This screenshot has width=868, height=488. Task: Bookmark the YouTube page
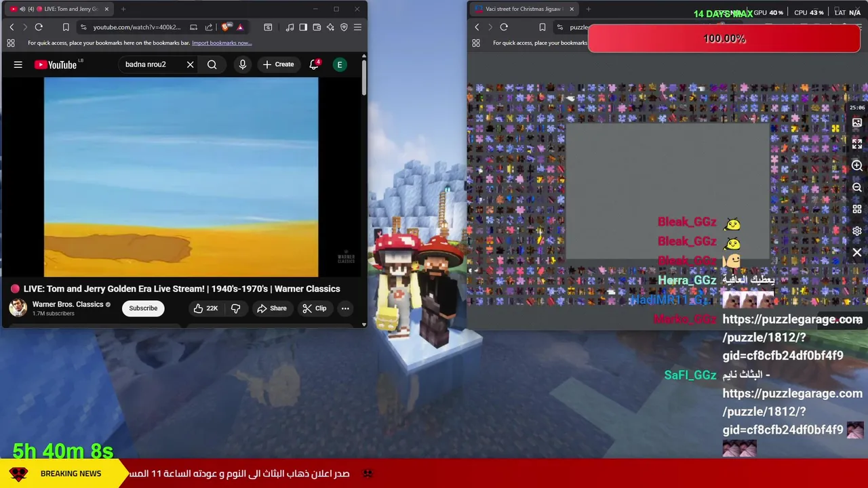tap(66, 27)
